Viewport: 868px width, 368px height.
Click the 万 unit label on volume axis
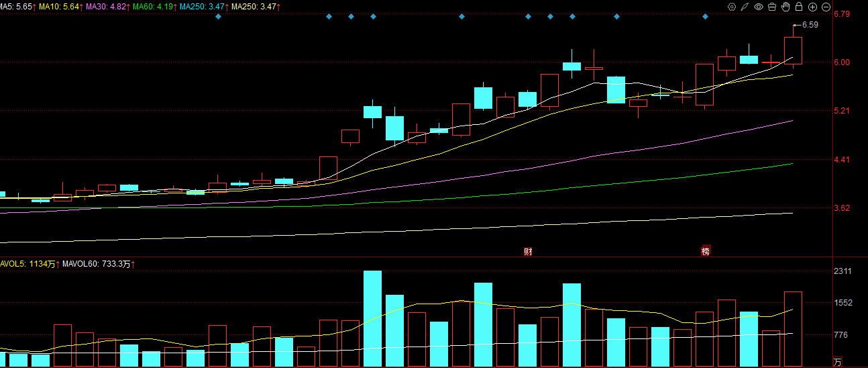coord(837,363)
